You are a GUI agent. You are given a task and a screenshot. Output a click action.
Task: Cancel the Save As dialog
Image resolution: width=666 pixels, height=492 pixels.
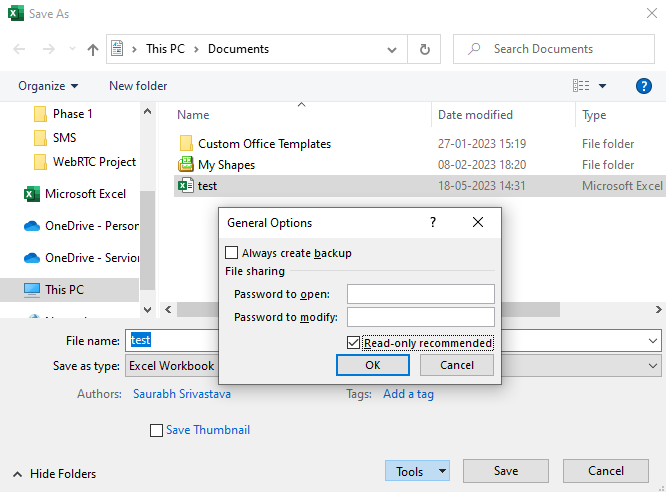[x=606, y=471]
